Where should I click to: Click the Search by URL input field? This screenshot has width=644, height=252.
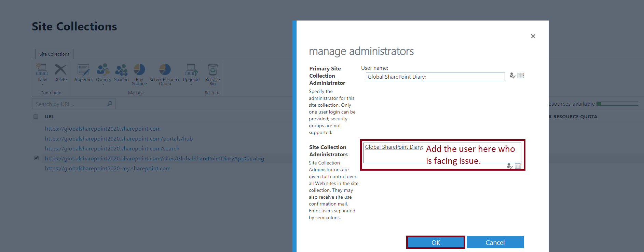coord(74,104)
